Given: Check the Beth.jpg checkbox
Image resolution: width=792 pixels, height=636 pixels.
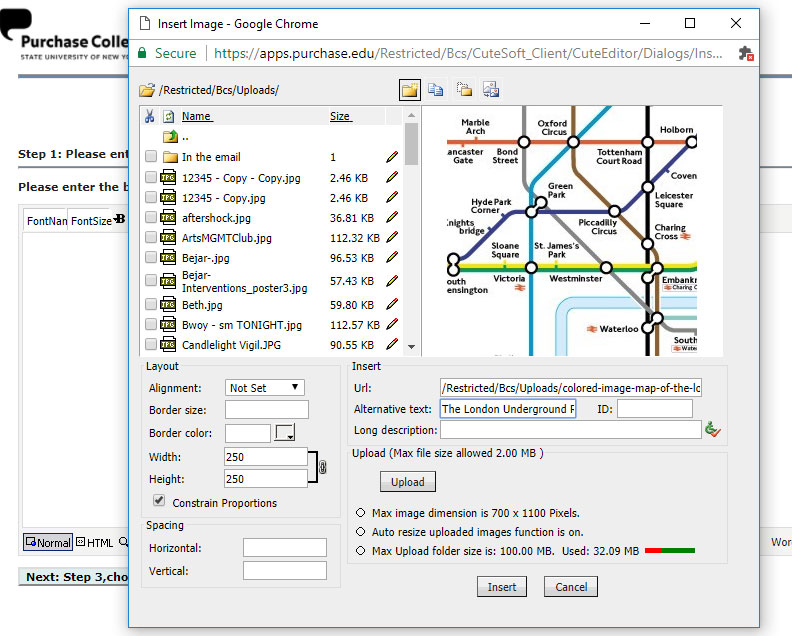Looking at the screenshot, I should [151, 304].
